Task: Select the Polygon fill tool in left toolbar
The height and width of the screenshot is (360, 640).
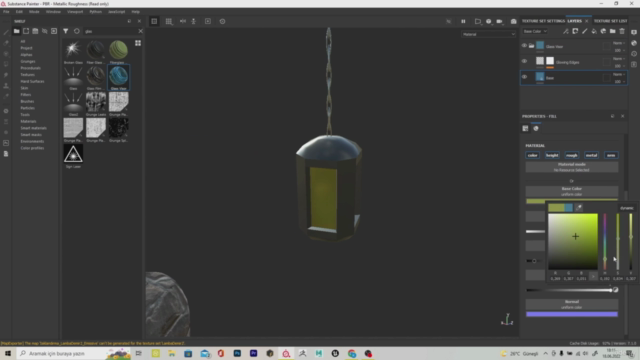Action: point(6,64)
